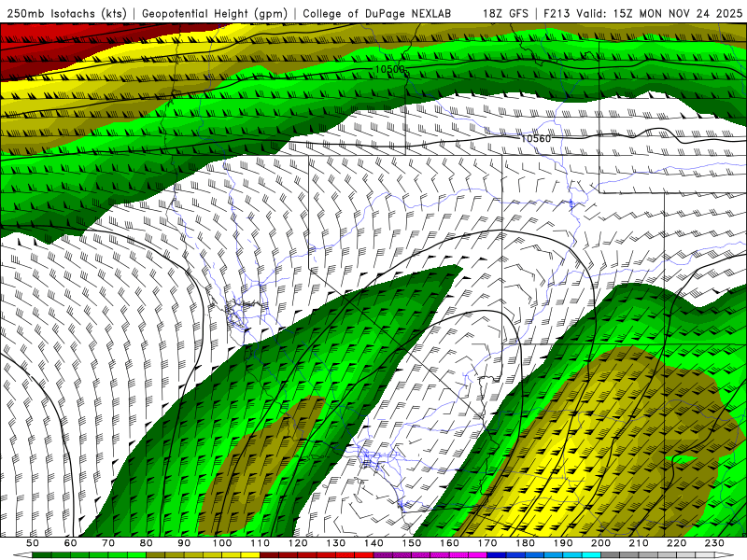Click the 10500 height contour label
This screenshot has width=747, height=560.
coord(389,69)
